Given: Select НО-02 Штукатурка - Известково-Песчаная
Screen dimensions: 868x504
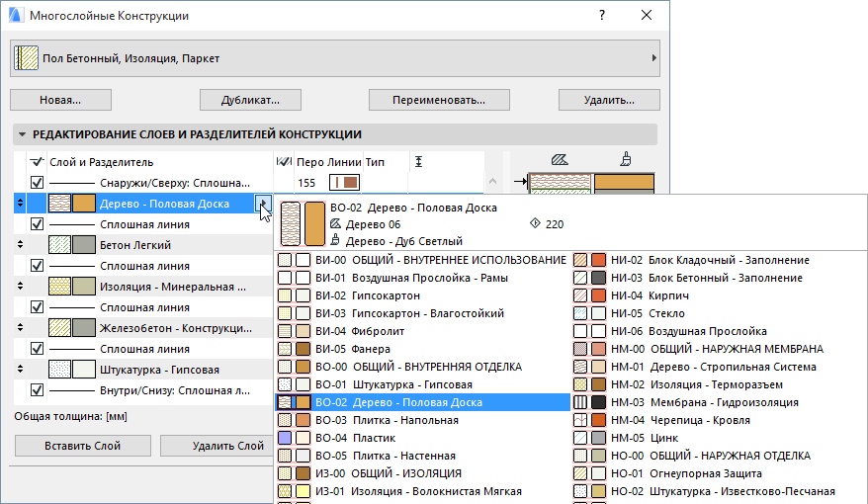Looking at the screenshot, I should click(x=719, y=491).
